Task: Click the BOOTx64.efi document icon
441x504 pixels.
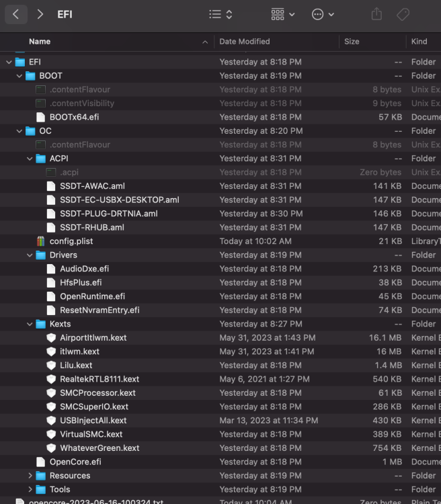Action: pyautogui.click(x=40, y=118)
